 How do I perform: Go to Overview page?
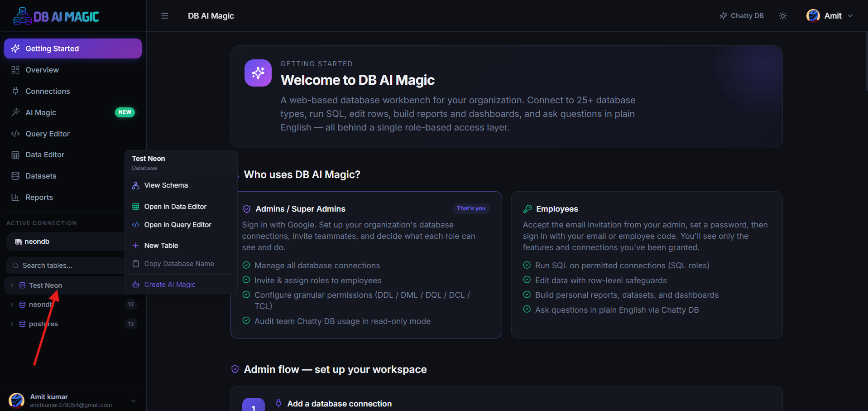[73, 70]
